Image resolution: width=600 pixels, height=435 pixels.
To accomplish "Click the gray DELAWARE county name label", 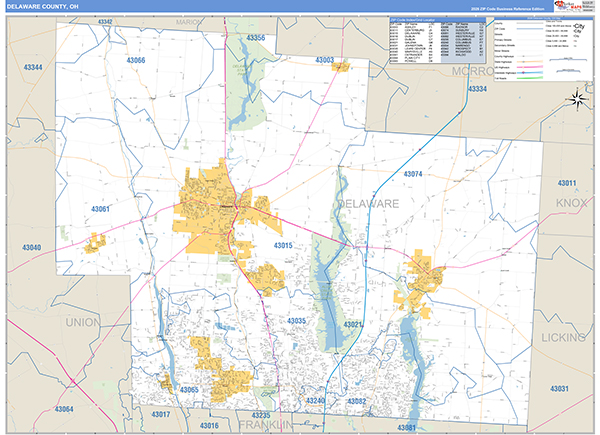I will pos(365,203).
